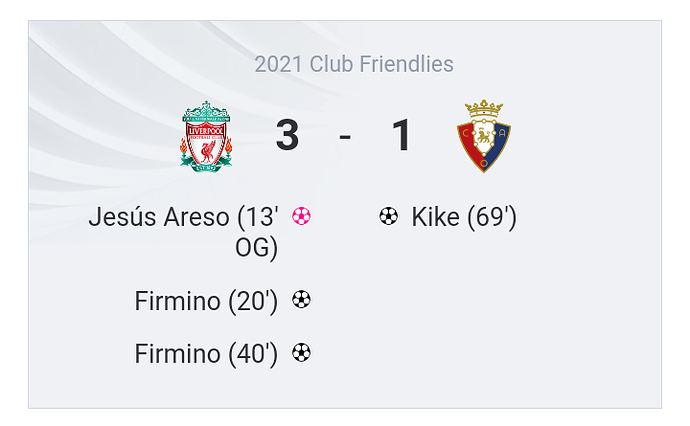Click the ball icon beside Kike

[x=389, y=216]
